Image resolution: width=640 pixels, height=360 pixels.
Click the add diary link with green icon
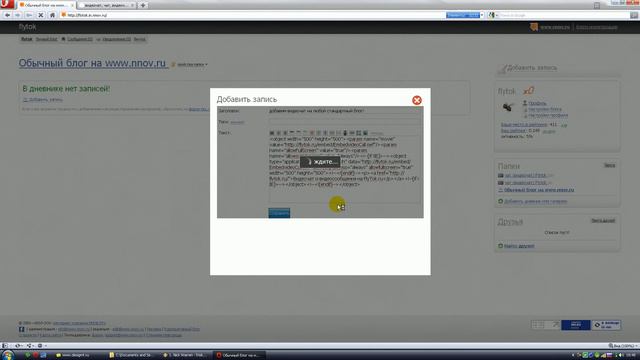[535, 201]
